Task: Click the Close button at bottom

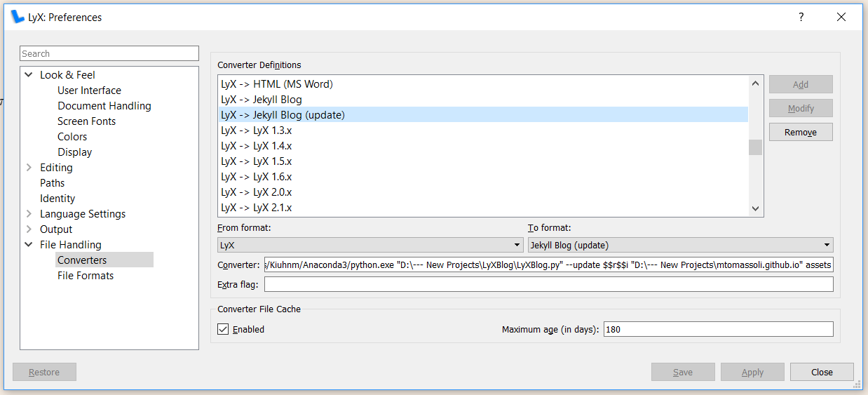Action: 822,372
